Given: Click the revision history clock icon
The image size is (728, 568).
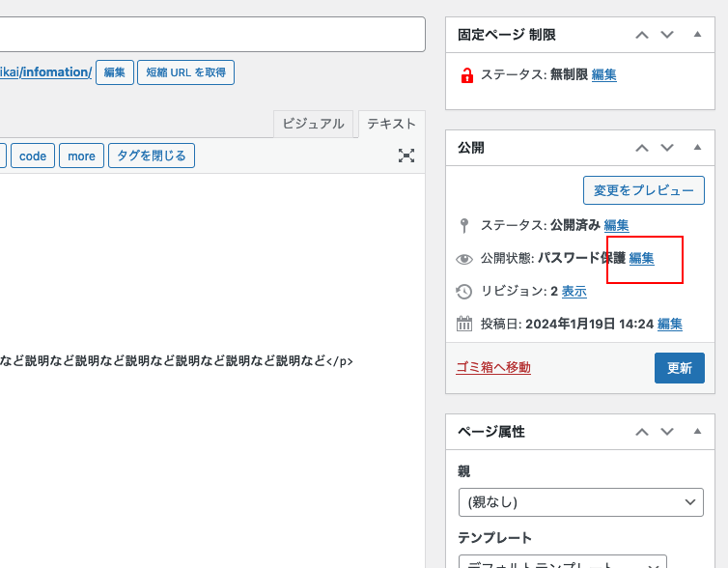Looking at the screenshot, I should coord(463,292).
